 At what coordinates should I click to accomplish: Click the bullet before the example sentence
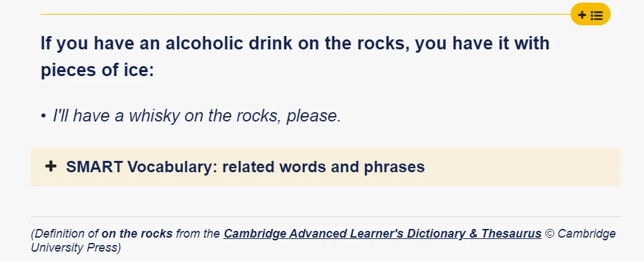43,116
